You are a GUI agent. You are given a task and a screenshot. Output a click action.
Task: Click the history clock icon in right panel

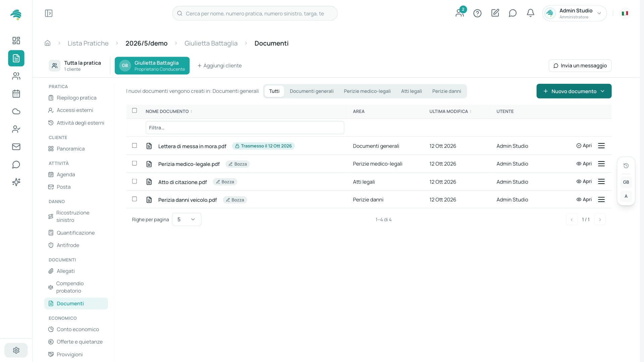pyautogui.click(x=626, y=166)
